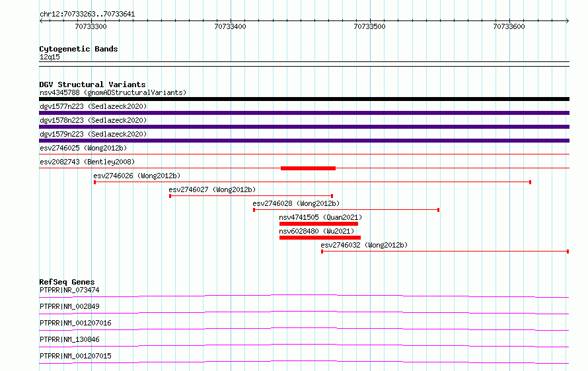Open esv2746032 (Wong2012b) variant label

364,245
